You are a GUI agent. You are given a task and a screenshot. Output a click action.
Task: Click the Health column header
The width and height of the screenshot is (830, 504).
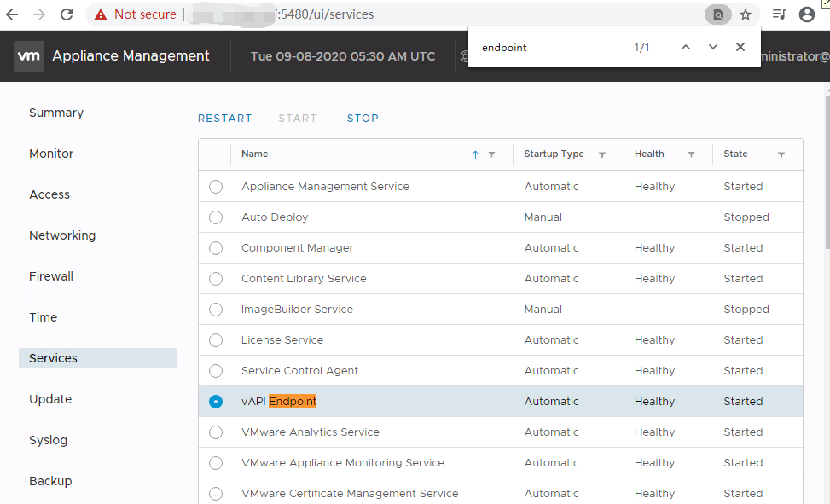click(649, 154)
